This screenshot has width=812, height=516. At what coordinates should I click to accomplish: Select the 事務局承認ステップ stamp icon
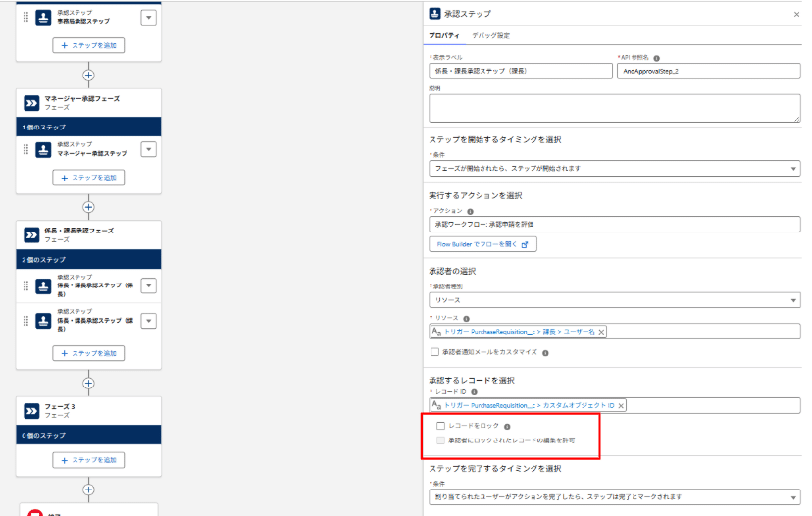tap(43, 17)
